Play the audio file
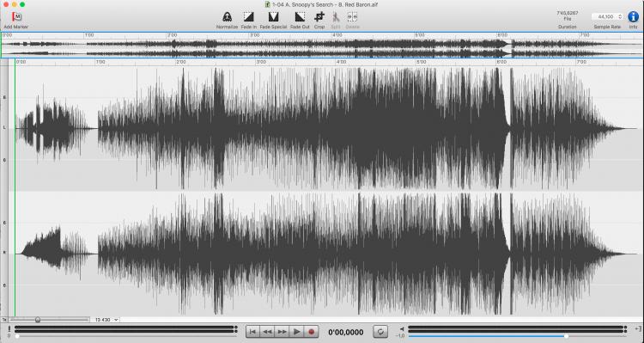This screenshot has width=644, height=343. click(x=296, y=332)
